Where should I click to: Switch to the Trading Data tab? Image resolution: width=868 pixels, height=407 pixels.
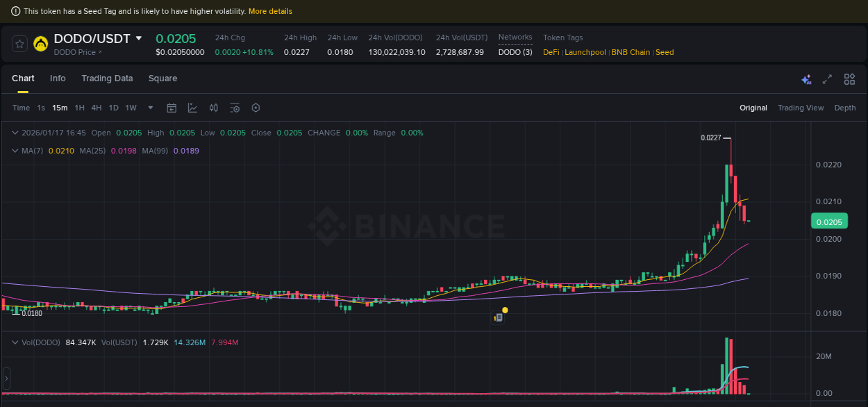click(107, 78)
